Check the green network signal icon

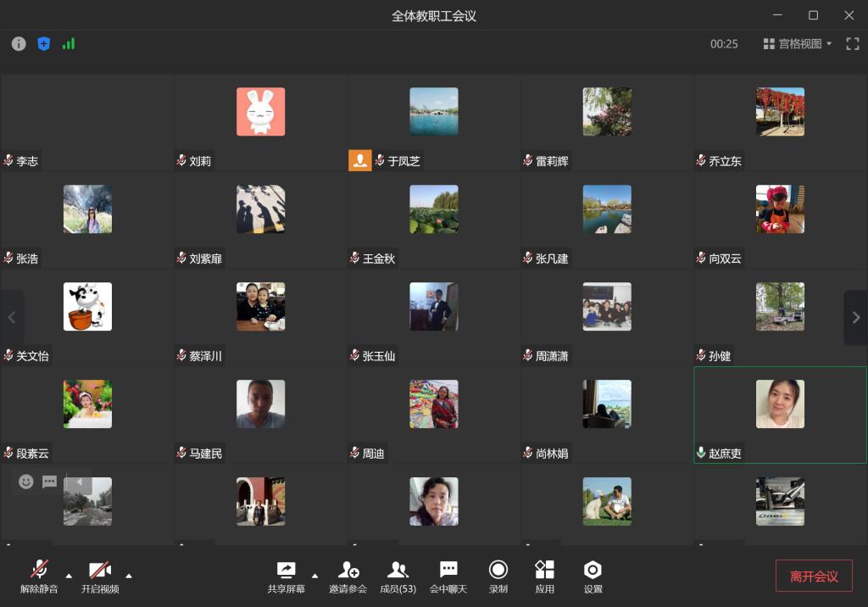(x=69, y=44)
